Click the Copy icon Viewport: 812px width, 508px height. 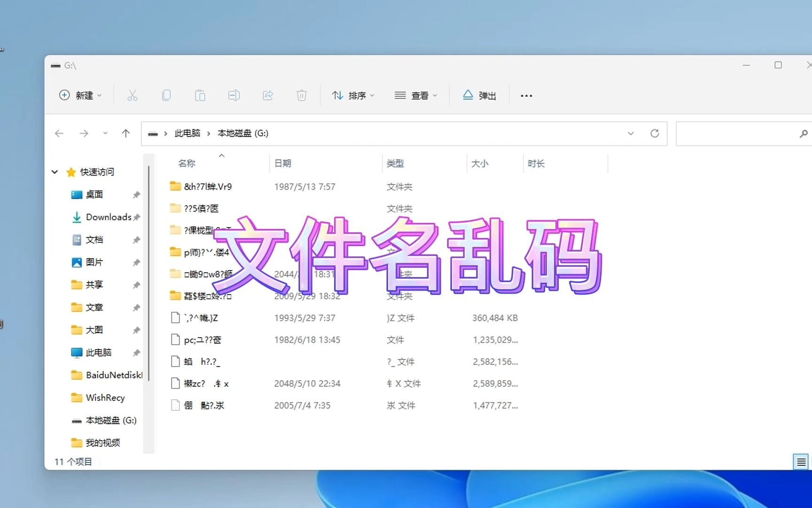click(167, 95)
